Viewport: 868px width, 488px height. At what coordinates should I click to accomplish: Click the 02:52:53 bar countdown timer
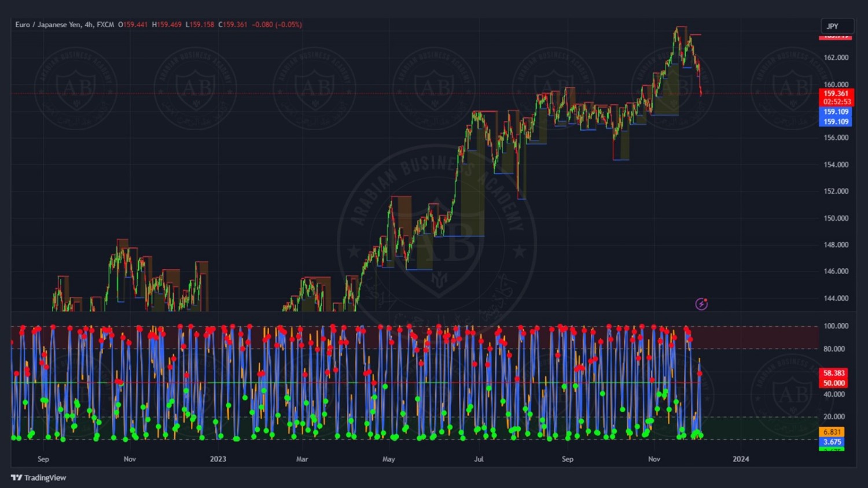837,102
